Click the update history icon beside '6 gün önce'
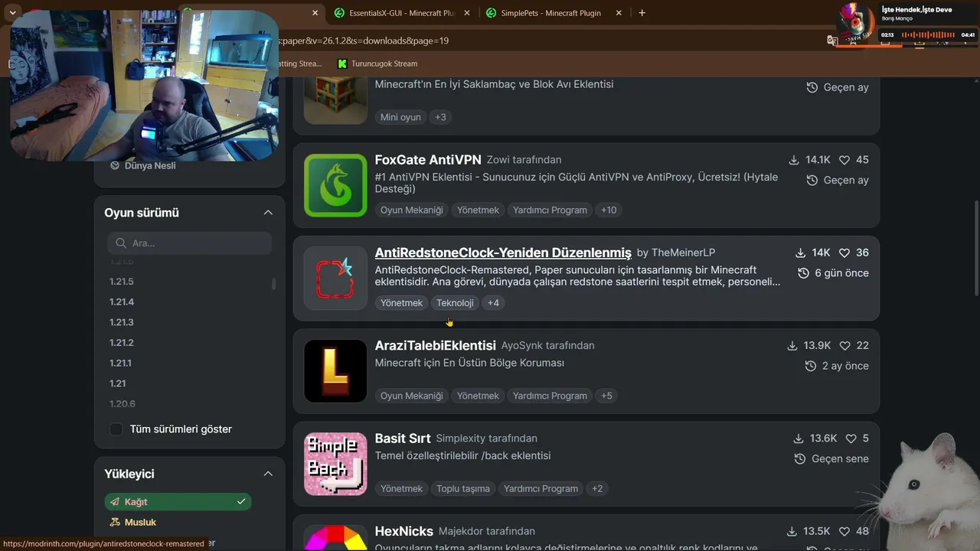Image resolution: width=980 pixels, height=551 pixels. [x=803, y=273]
